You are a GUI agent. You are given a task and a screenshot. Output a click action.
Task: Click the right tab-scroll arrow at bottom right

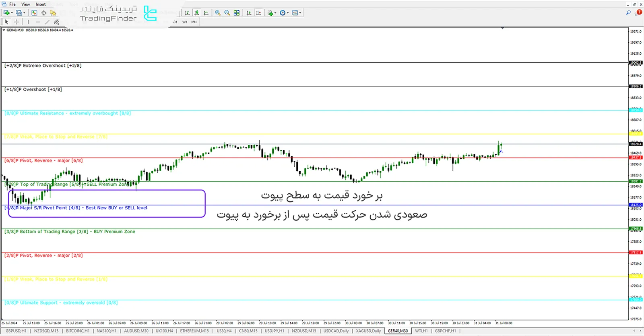click(640, 331)
